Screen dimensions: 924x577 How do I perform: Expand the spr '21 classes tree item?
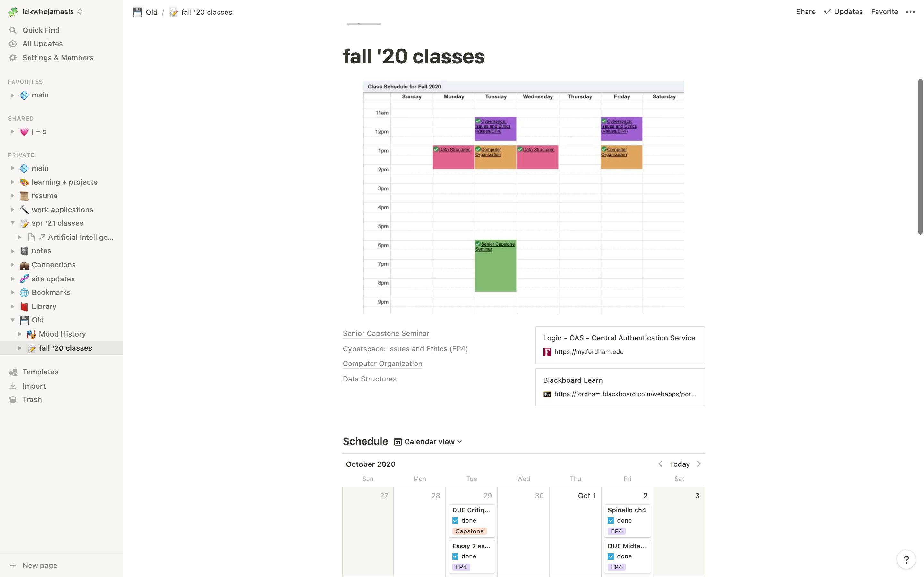12,223
